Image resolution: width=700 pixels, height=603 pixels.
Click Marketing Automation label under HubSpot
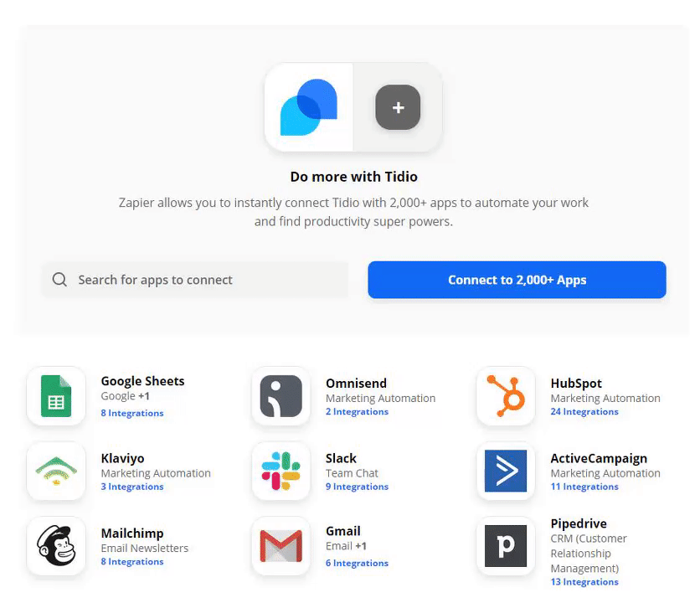pos(605,398)
